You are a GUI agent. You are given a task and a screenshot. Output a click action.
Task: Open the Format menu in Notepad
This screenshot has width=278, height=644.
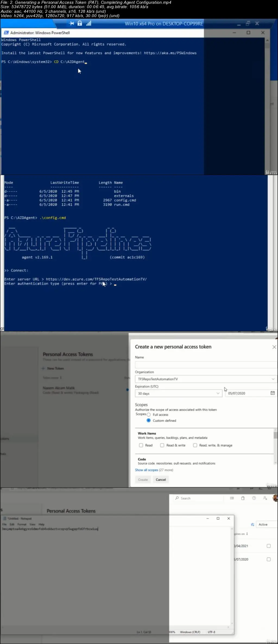[x=22, y=524]
